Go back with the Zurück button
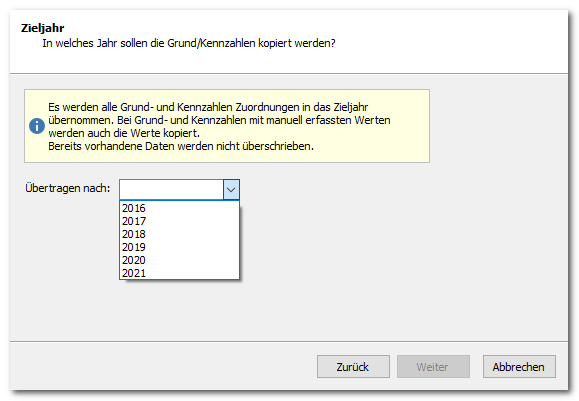Screen dimensions: 579x401 click(x=353, y=367)
